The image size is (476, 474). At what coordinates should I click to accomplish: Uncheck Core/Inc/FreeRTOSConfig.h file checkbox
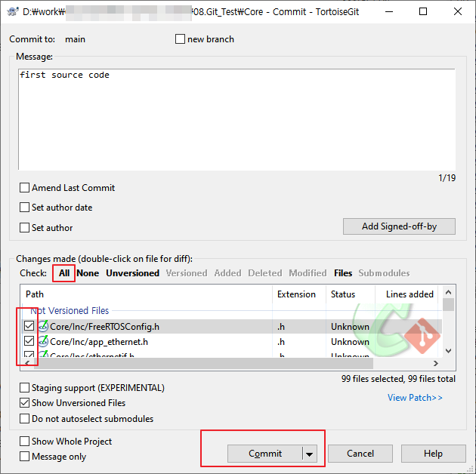tap(29, 326)
